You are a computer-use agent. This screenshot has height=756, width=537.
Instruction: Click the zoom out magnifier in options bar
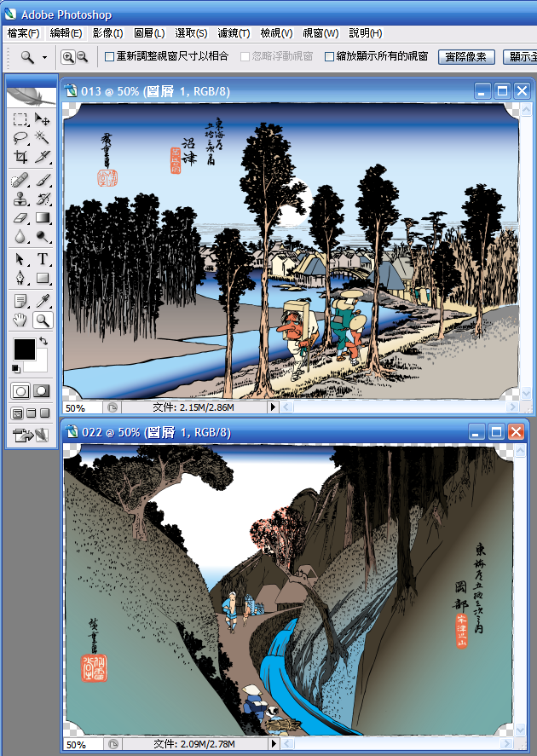(x=83, y=57)
